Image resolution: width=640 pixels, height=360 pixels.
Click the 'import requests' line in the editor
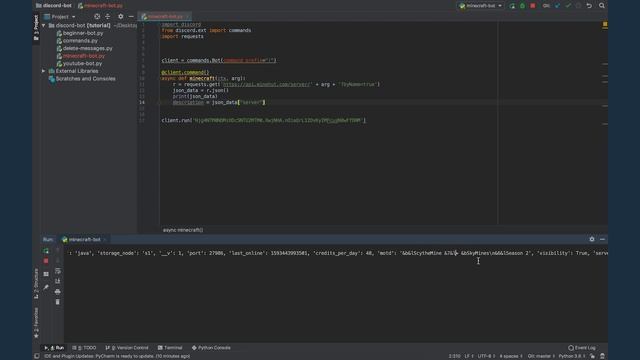coord(182,36)
